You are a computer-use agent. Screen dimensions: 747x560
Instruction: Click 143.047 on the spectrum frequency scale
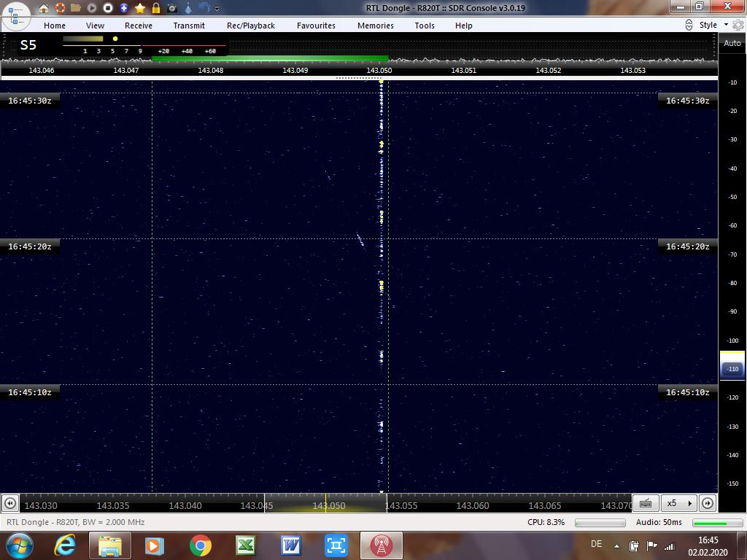(x=125, y=71)
